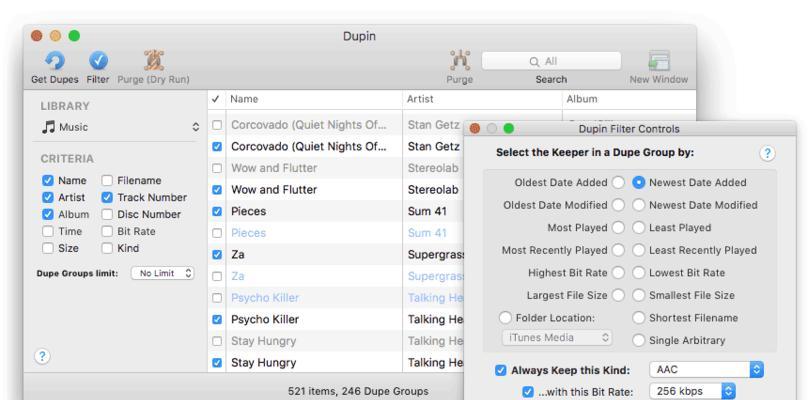Click the help button in Dupin sidebar
Viewport: 808px width, 400px height.
point(42,356)
